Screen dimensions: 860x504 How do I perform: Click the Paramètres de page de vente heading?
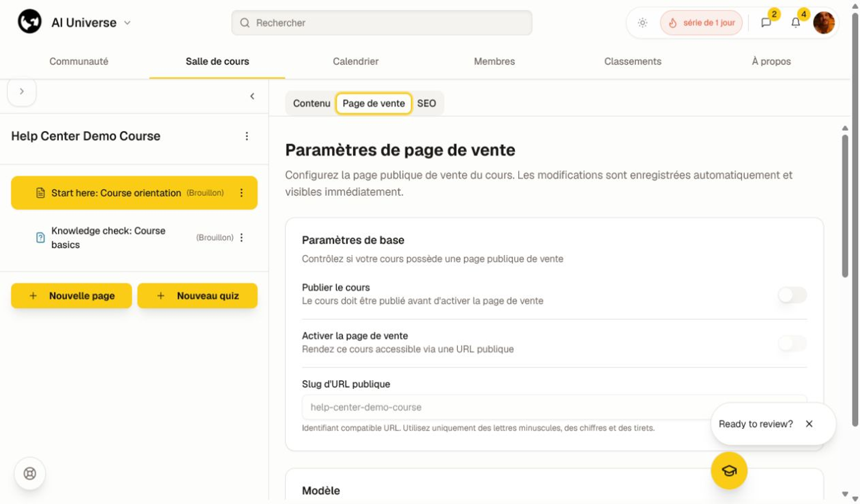click(x=400, y=150)
